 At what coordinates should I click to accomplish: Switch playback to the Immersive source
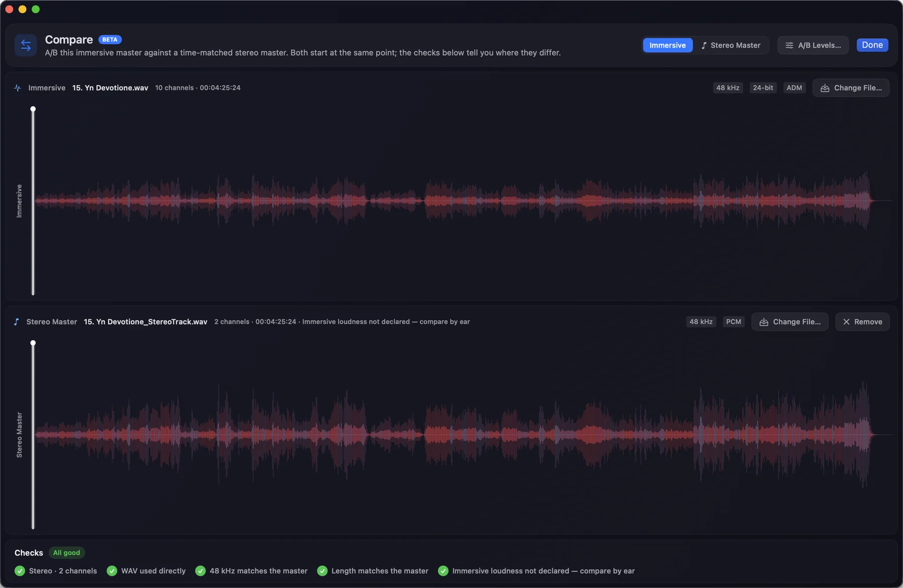click(667, 45)
